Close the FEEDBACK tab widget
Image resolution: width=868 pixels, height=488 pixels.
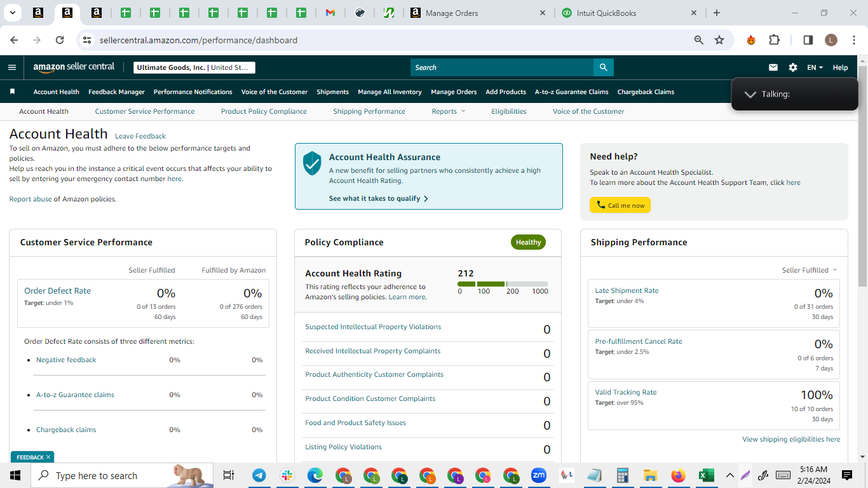[48, 457]
